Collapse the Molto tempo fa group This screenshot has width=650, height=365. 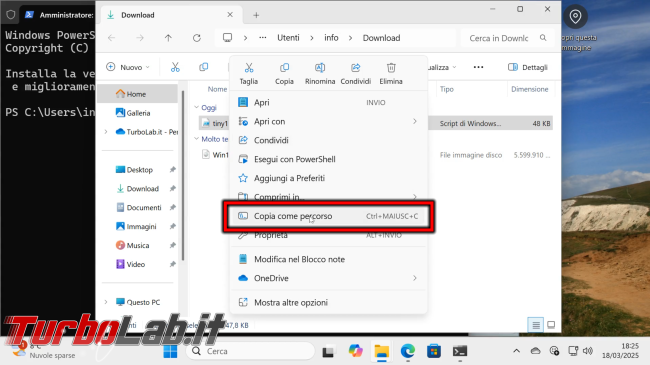click(x=196, y=139)
